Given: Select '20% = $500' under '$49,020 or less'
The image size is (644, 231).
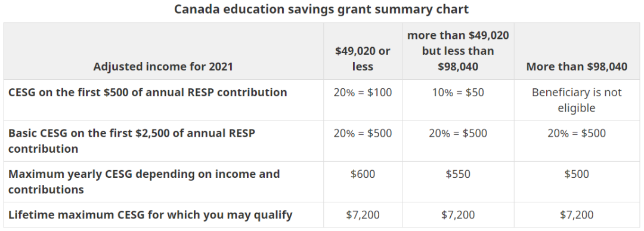Looking at the screenshot, I should (x=363, y=133).
